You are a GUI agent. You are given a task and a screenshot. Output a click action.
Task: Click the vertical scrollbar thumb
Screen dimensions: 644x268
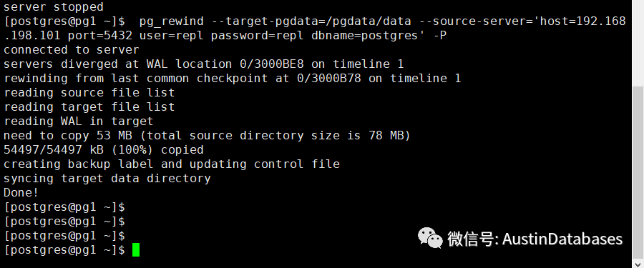(638, 172)
